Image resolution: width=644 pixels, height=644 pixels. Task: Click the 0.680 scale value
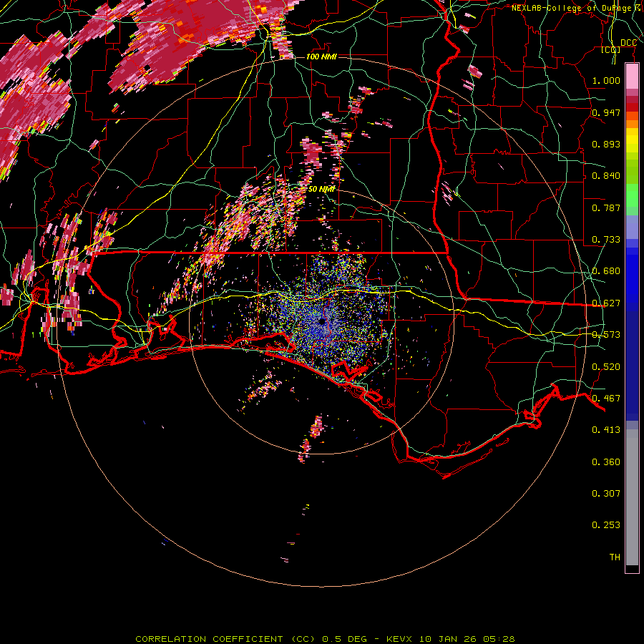point(606,271)
